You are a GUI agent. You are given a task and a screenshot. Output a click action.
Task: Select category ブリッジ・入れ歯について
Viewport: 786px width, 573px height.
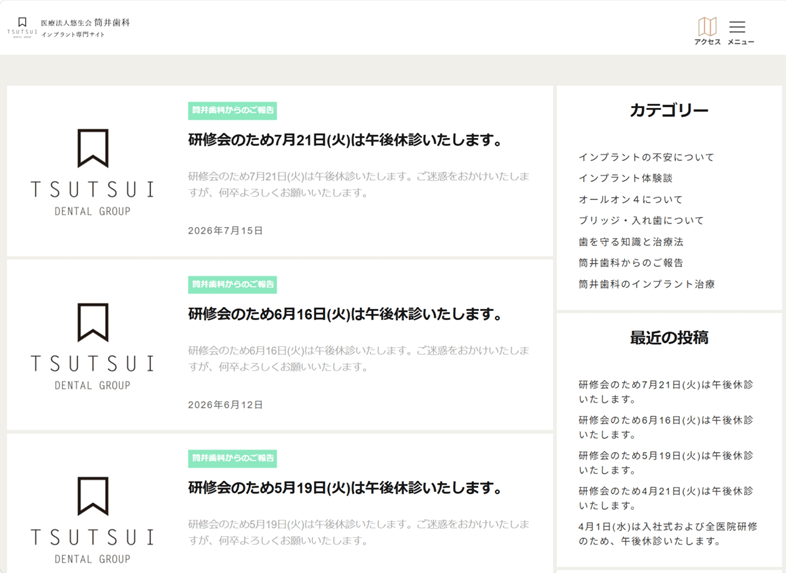pyautogui.click(x=641, y=221)
